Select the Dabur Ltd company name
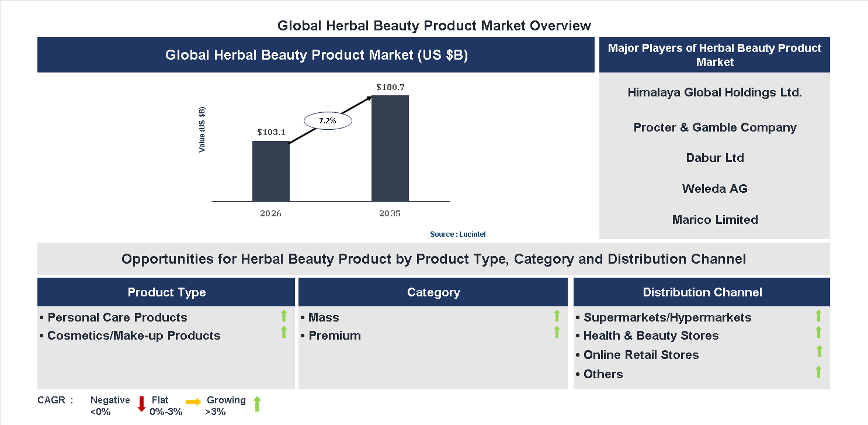Image resolution: width=868 pixels, height=425 pixels. point(714,157)
